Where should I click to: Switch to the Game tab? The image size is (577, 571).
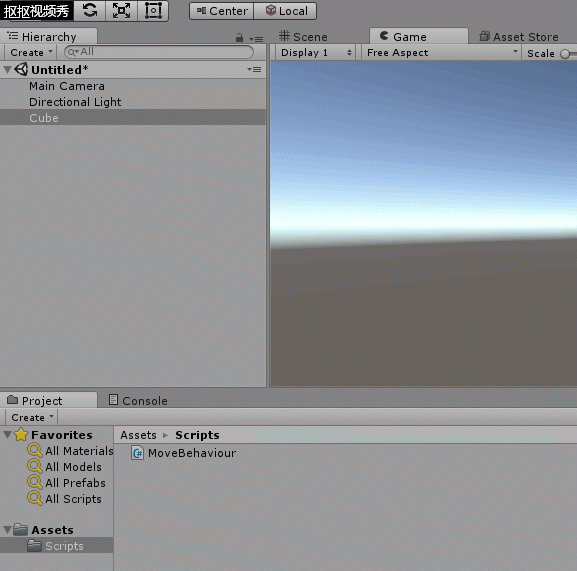coord(418,36)
